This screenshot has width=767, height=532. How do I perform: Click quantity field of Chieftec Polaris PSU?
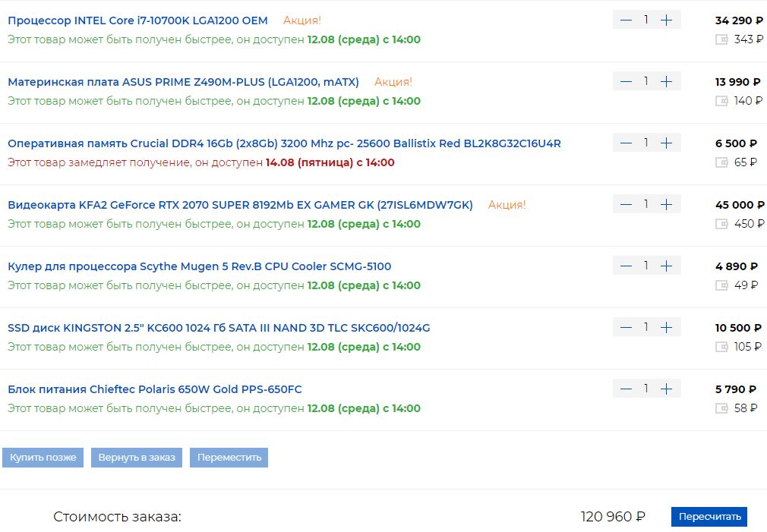[646, 389]
